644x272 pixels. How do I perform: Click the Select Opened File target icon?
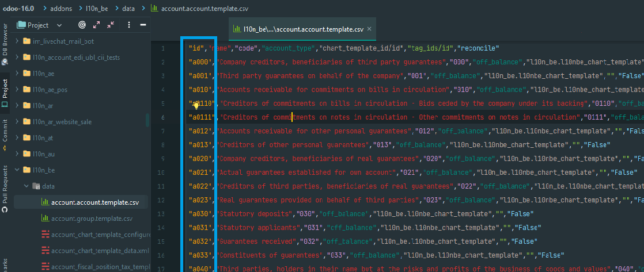[x=82, y=25]
